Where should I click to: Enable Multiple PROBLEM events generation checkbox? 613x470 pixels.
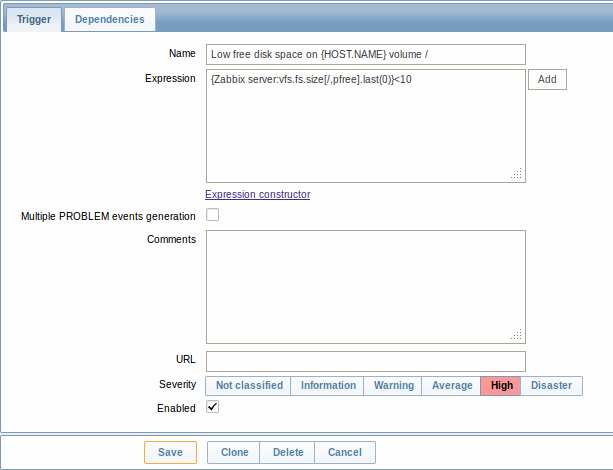click(x=212, y=215)
